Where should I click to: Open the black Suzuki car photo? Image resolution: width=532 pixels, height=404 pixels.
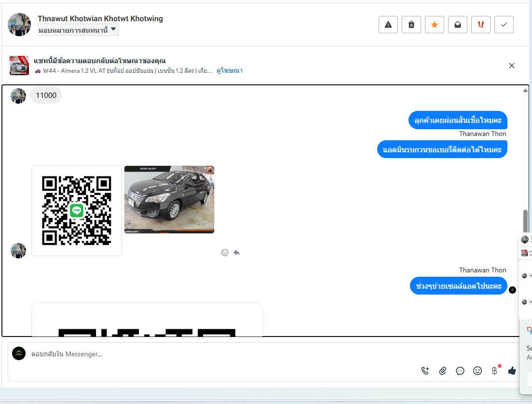tap(169, 199)
